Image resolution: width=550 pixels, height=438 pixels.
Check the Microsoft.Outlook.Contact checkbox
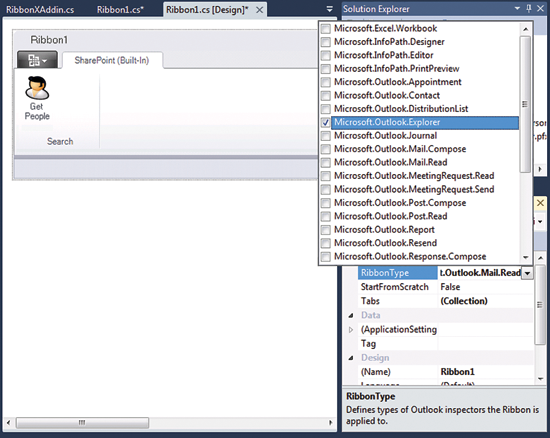click(x=326, y=95)
